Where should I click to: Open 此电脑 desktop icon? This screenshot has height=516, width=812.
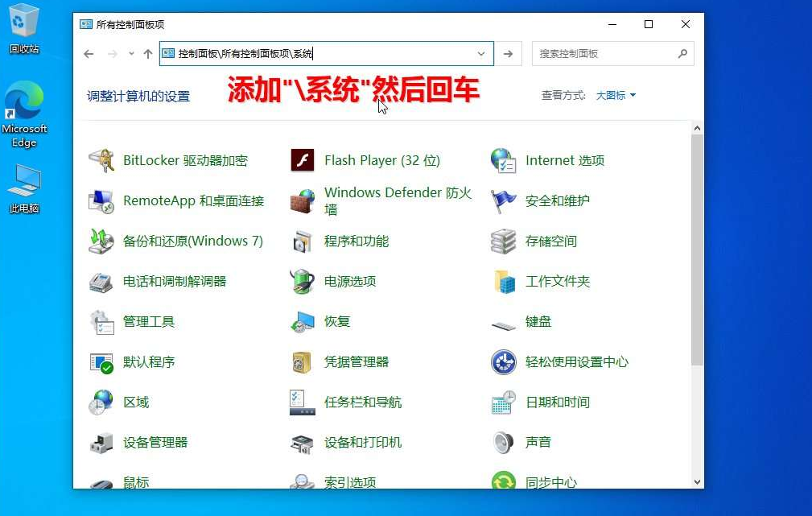pyautogui.click(x=24, y=188)
